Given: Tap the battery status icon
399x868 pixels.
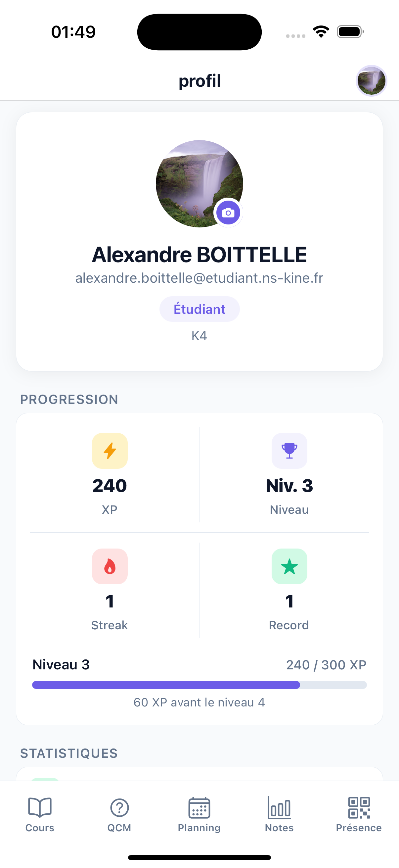Looking at the screenshot, I should click(350, 32).
